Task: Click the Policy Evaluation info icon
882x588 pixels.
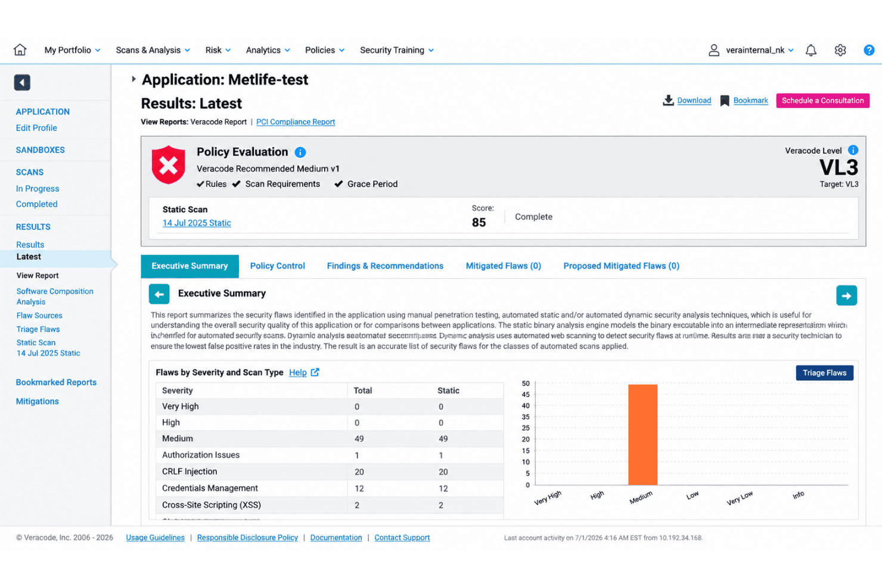Action: click(300, 153)
